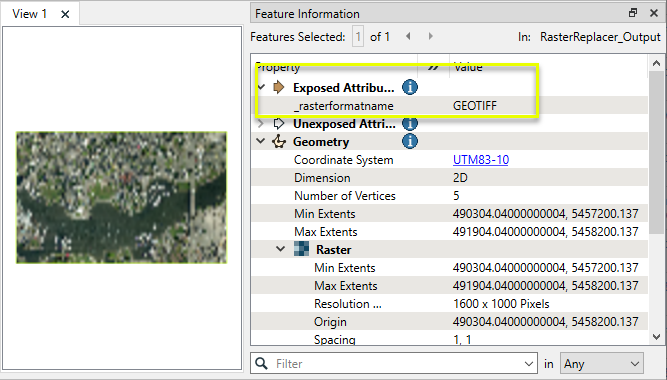667x380 pixels.
Task: Close the View 1 tab
Action: pyautogui.click(x=65, y=14)
